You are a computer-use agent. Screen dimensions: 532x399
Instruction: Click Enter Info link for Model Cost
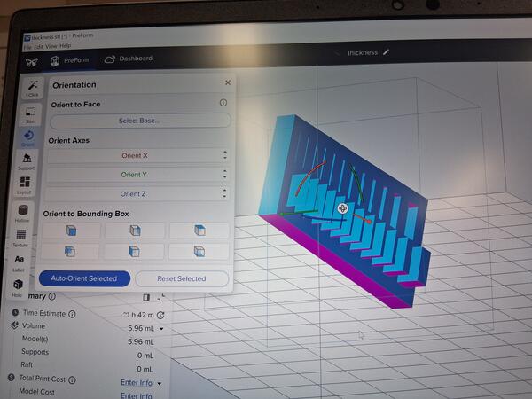(137, 395)
